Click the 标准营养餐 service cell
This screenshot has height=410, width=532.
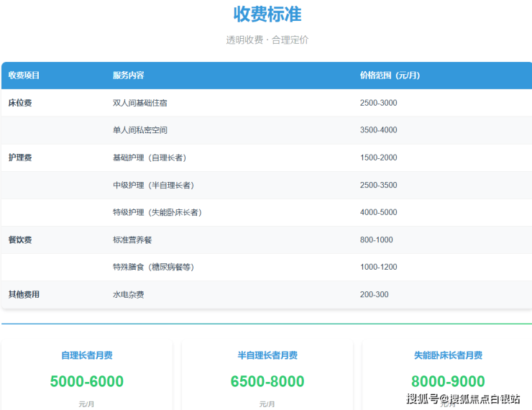[132, 240]
